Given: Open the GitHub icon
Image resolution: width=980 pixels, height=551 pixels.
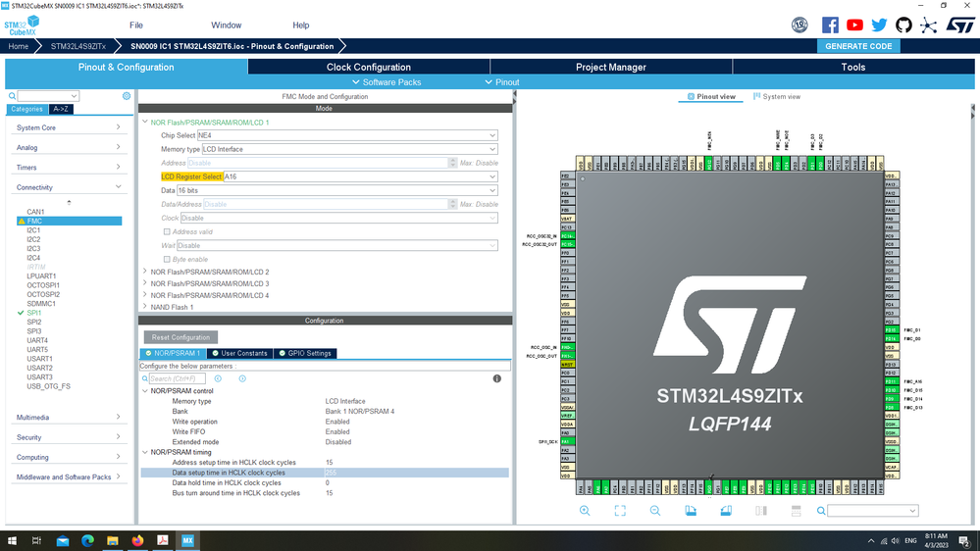Looking at the screenshot, I should [903, 25].
